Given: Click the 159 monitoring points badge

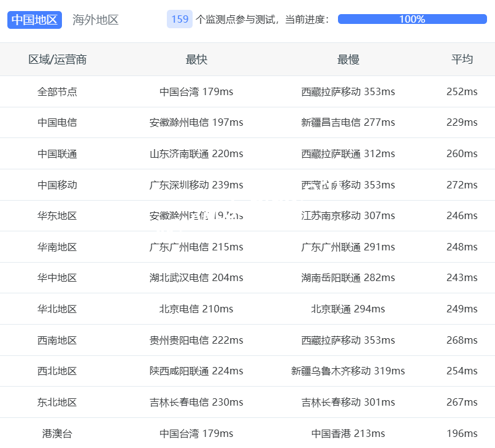Looking at the screenshot, I should point(179,19).
